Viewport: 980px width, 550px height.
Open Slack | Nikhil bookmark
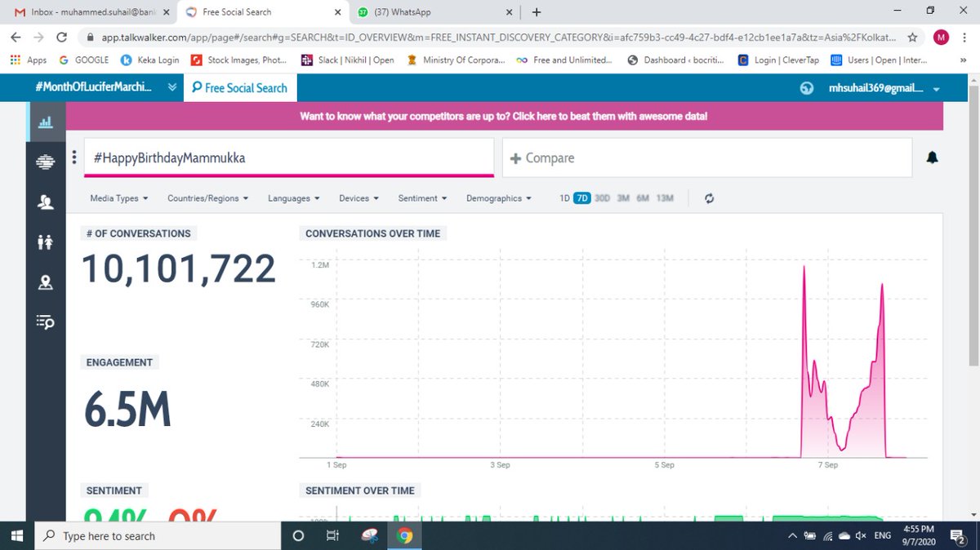pos(348,60)
